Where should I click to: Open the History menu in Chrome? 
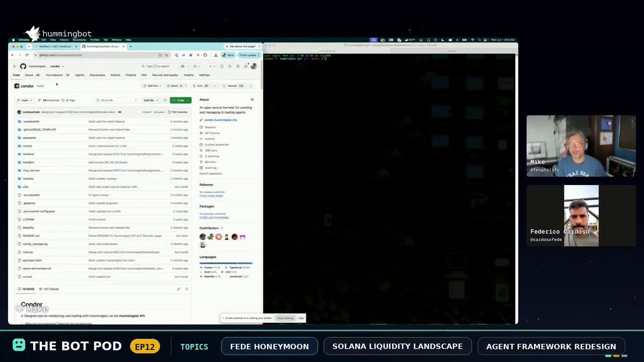click(x=64, y=40)
